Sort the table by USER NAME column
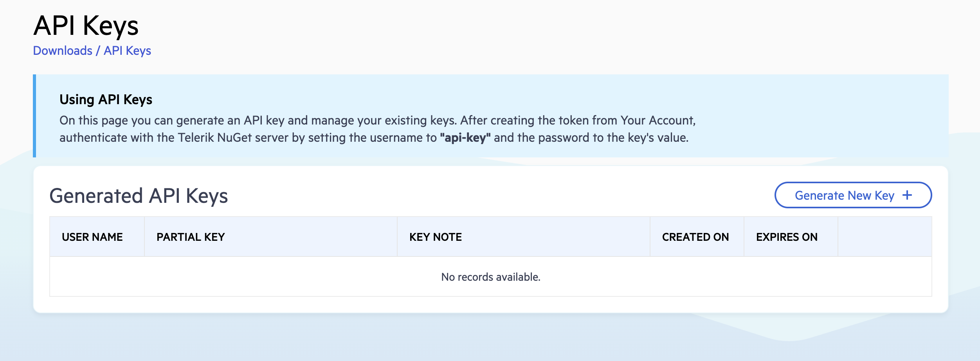This screenshot has height=361, width=980. pyautogui.click(x=92, y=237)
